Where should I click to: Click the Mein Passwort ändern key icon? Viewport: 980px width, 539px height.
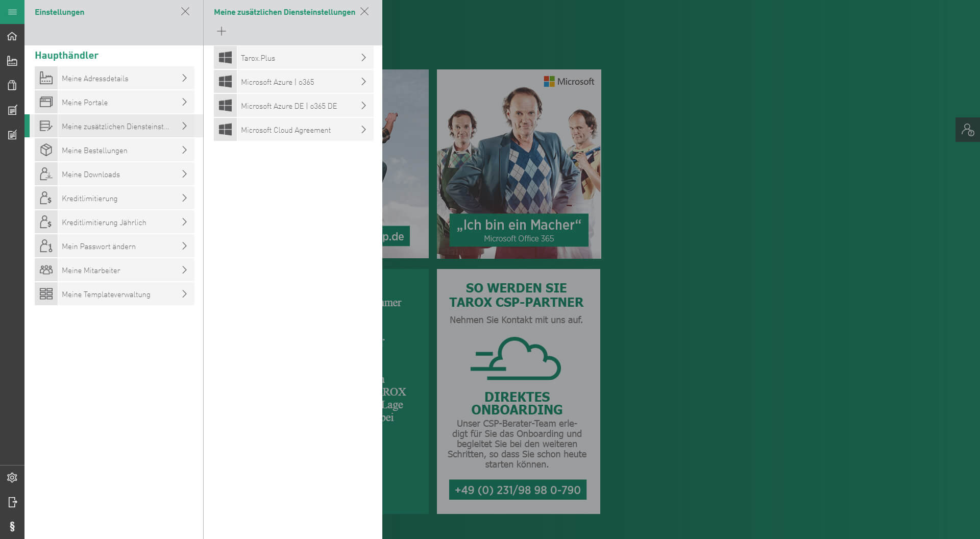46,246
